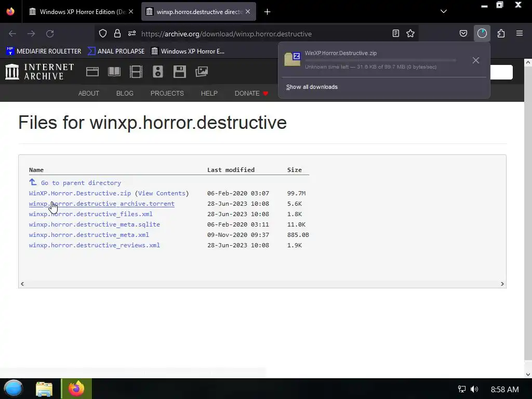Click the Firefox logo left of the tabs
Viewport: 532px width, 399px height.
[x=10, y=11]
